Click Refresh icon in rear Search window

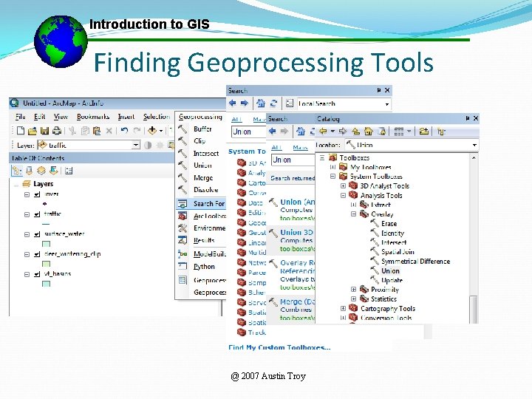[x=274, y=103]
